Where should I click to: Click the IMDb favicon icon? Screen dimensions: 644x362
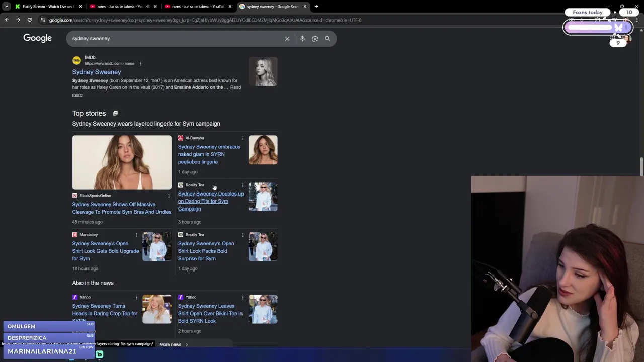(x=76, y=60)
